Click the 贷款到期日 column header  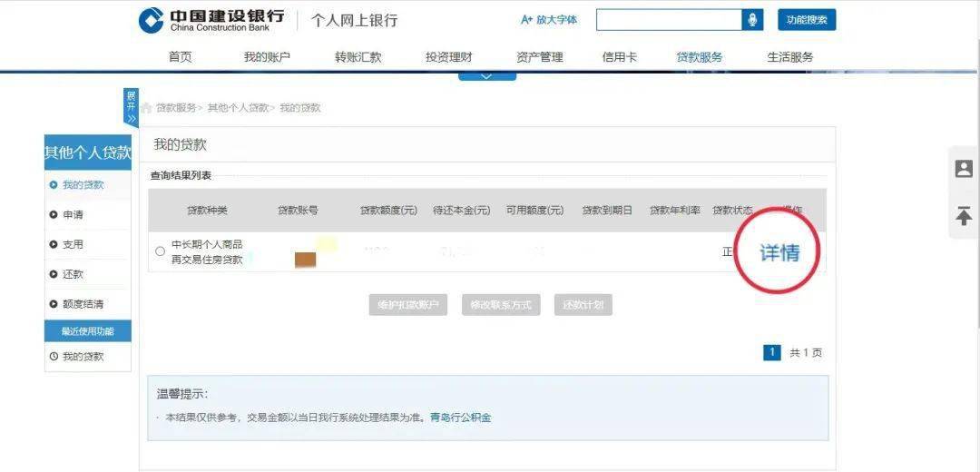tap(607, 211)
